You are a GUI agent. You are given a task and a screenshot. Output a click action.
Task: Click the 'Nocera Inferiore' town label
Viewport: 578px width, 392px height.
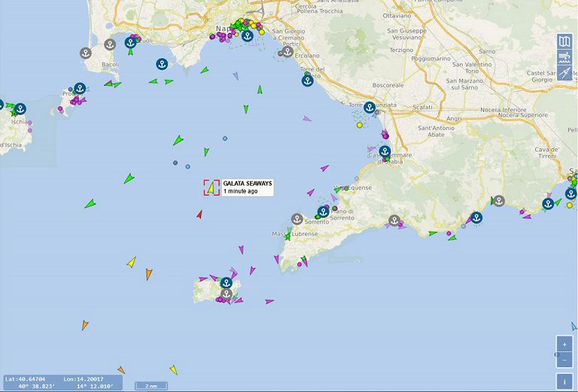click(x=503, y=110)
